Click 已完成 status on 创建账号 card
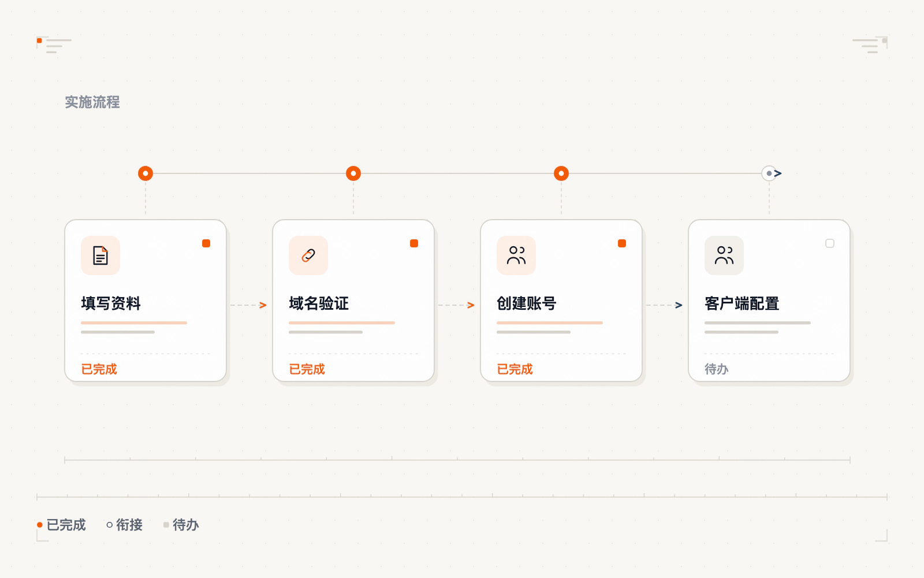The width and height of the screenshot is (924, 578). 515,369
